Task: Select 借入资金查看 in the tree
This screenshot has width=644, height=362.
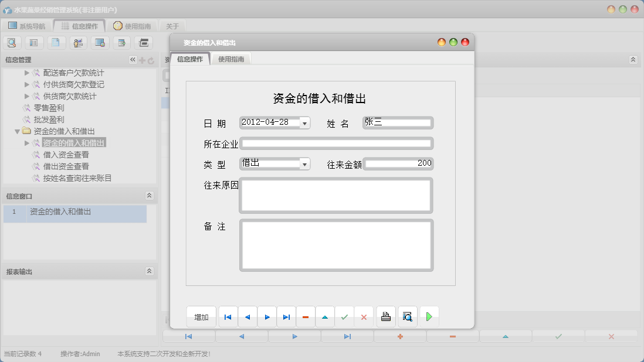Action: click(66, 155)
